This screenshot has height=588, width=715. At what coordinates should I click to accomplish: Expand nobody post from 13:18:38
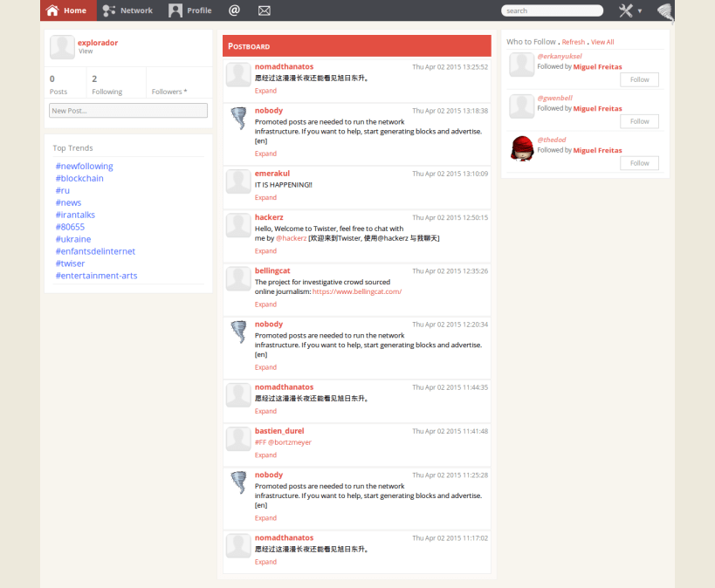pyautogui.click(x=265, y=154)
